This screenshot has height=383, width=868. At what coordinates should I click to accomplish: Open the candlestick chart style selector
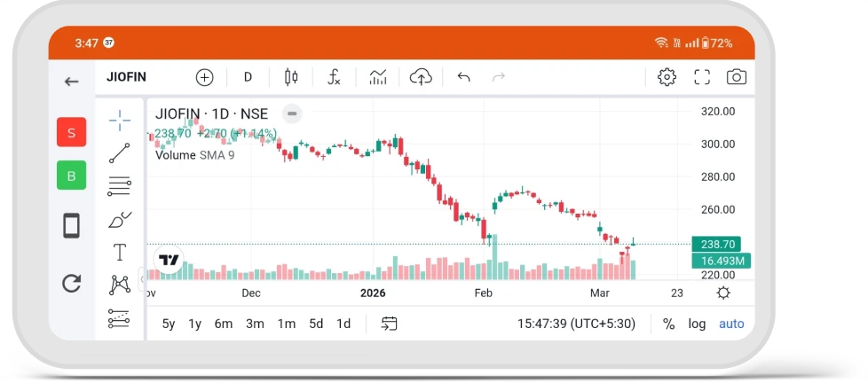coord(291,77)
